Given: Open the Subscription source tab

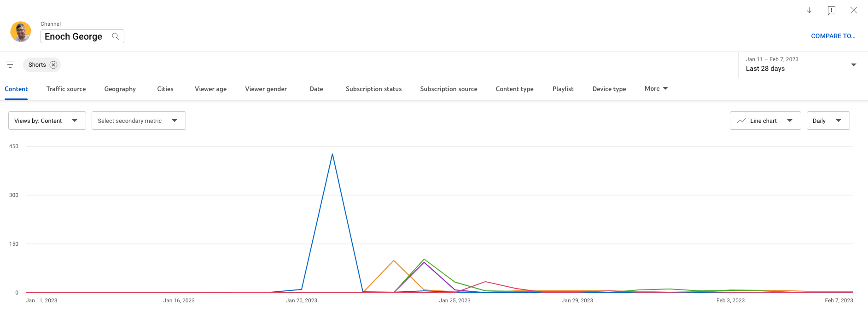Looking at the screenshot, I should point(449,89).
